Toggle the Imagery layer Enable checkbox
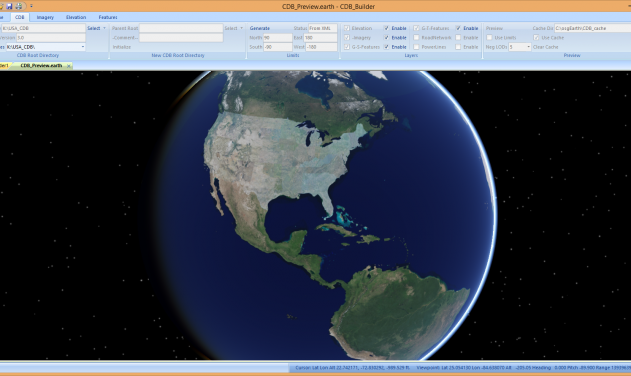The height and width of the screenshot is (376, 631). 386,37
